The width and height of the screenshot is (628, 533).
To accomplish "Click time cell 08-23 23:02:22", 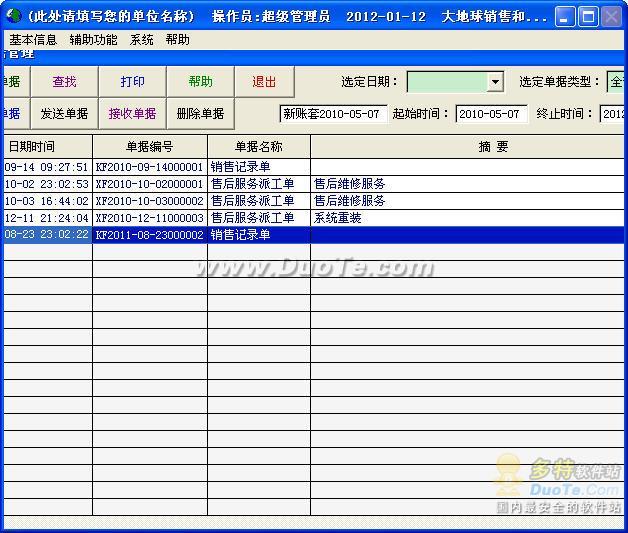I will [x=48, y=235].
